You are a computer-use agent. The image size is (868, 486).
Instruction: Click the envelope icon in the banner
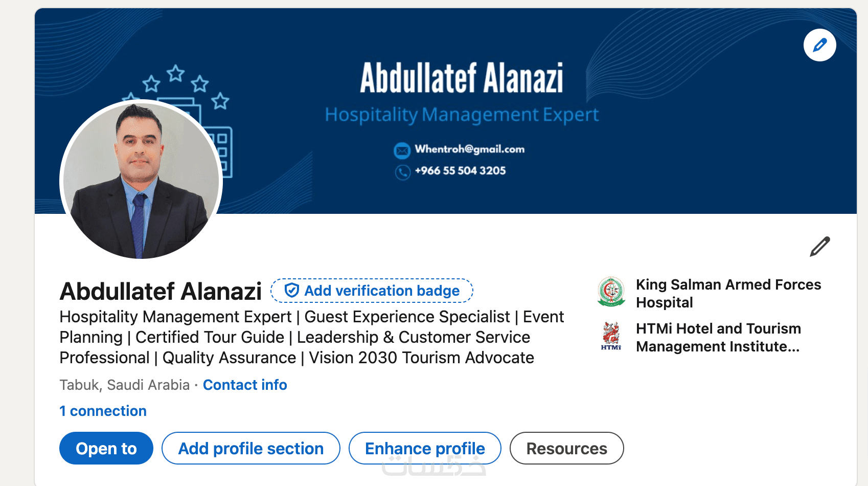pos(402,150)
